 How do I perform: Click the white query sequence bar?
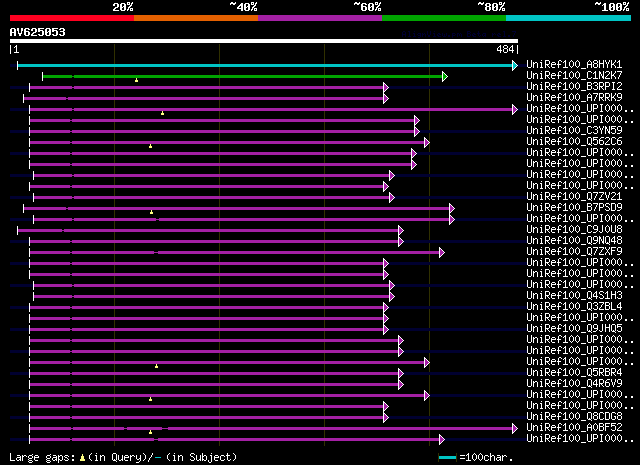point(264,41)
